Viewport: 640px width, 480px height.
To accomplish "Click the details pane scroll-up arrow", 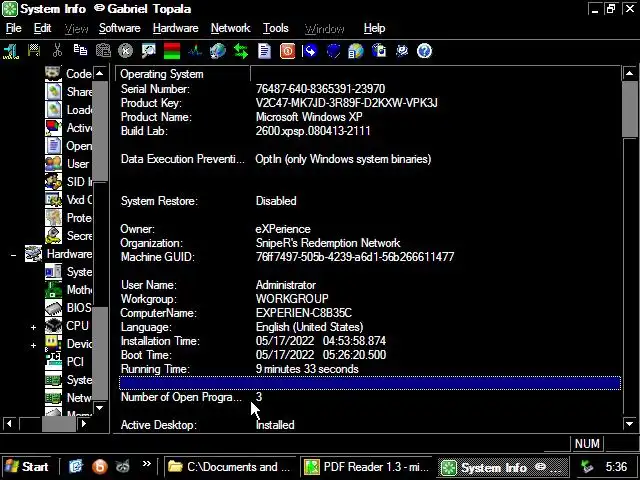I will pos(629,73).
